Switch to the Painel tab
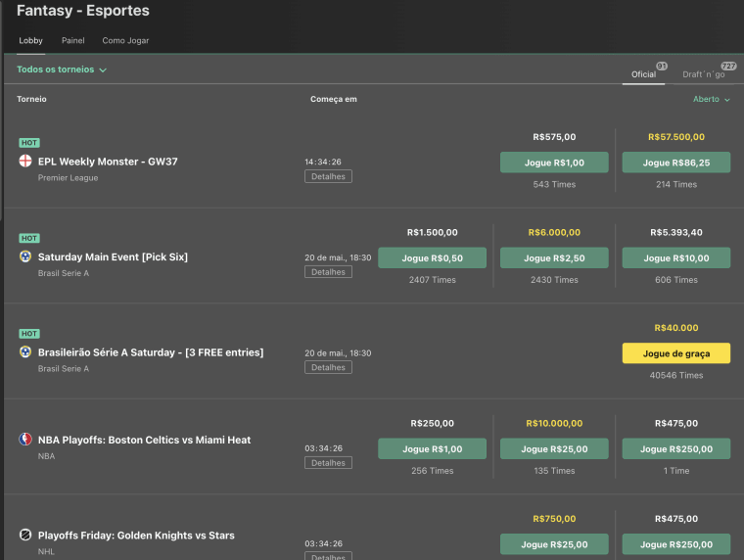Viewport: 744px width, 560px height. (73, 40)
